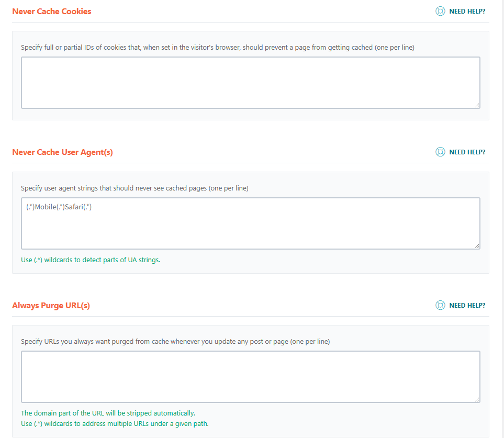The height and width of the screenshot is (438, 504).
Task: Click the lifebuoy icon for Never Cache User Agent(s)
Action: (x=440, y=152)
